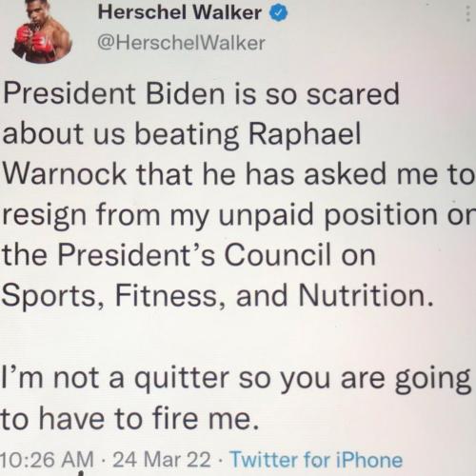Click the "I'm not a quitter" sentence
476x476 pixels.
tap(115, 378)
